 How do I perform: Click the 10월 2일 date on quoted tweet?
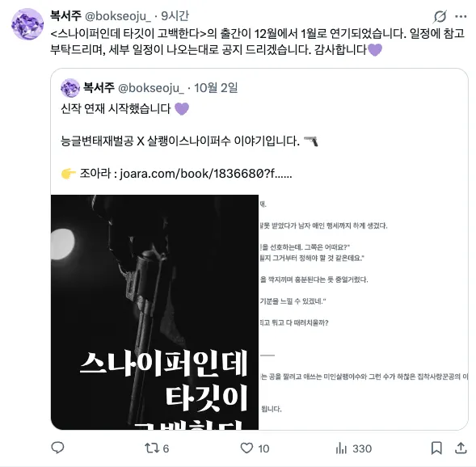click(216, 88)
